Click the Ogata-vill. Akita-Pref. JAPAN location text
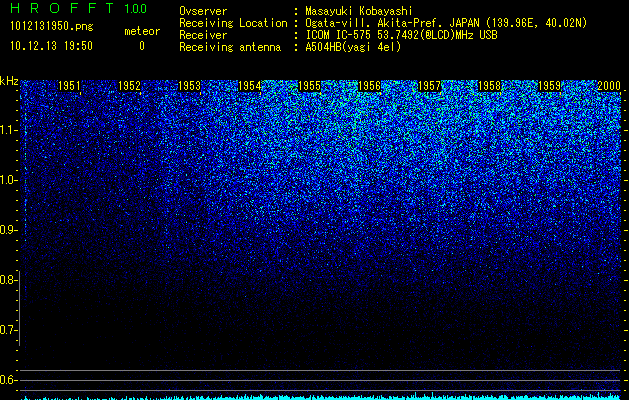 tap(446, 23)
